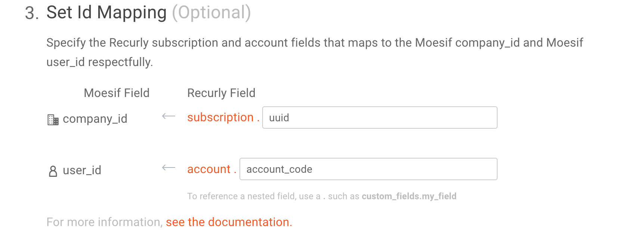
Task: Click the 'For more information' text
Action: 104,222
